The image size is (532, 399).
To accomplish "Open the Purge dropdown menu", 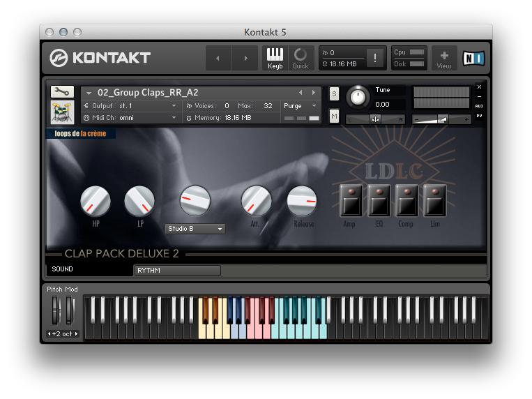I will pyautogui.click(x=301, y=106).
